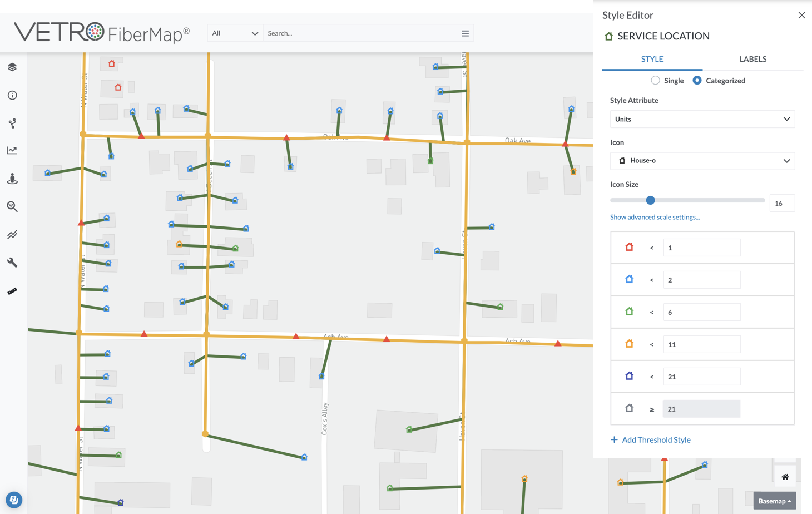Select the street view person icon
Viewport: 812px width, 514px height.
[x=12, y=179]
